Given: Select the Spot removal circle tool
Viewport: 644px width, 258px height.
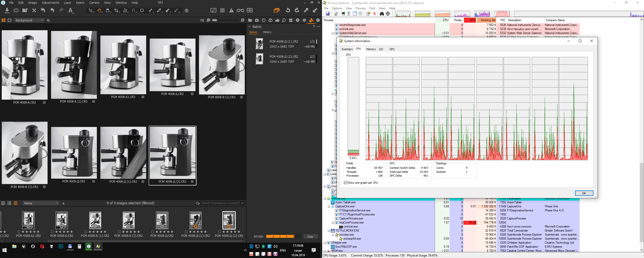Looking at the screenshot, I should point(142,10).
